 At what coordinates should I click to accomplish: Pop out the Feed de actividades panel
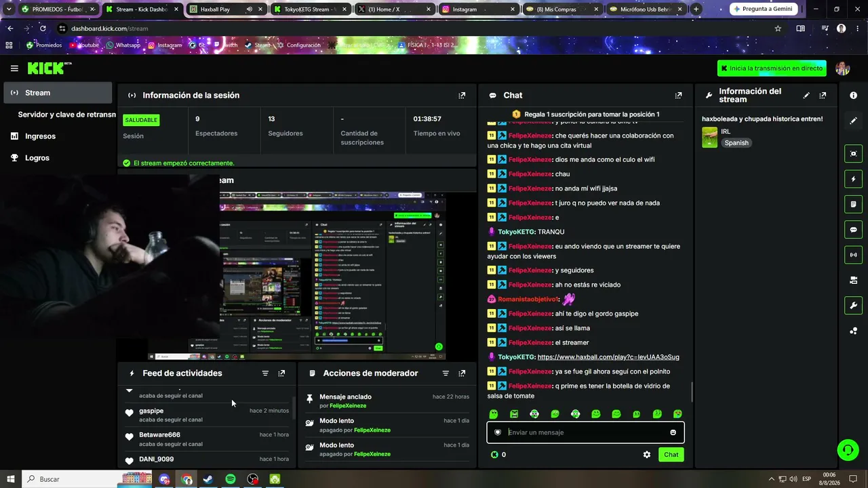[281, 373]
